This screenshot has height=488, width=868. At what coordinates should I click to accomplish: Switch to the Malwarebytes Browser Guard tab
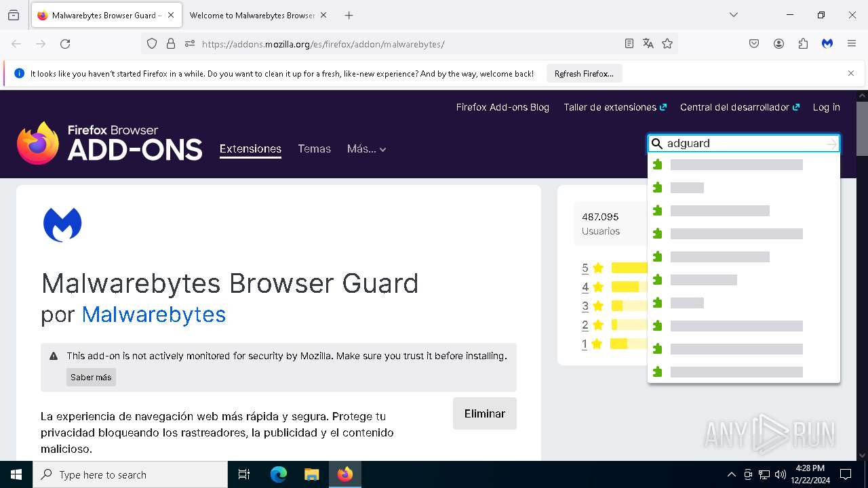click(x=106, y=15)
